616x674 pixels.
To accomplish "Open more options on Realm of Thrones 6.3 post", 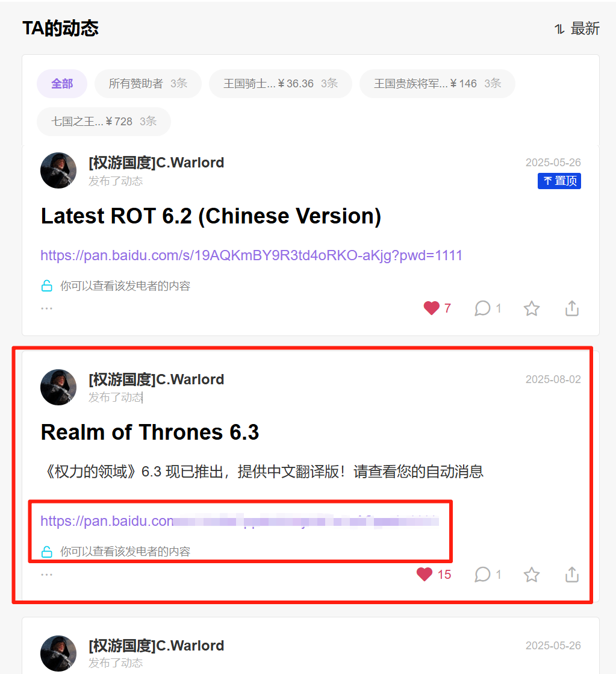I will pos(46,574).
